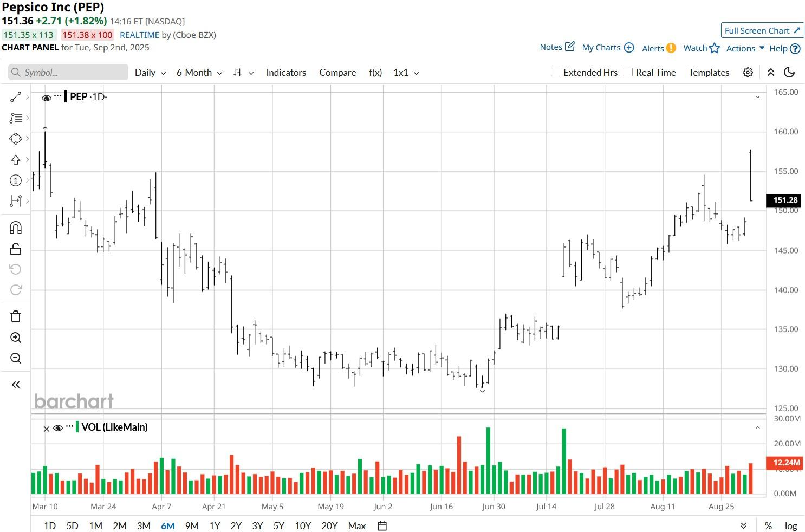This screenshot has height=532, width=805.
Task: Open the calendar date range picker
Action: coord(382,525)
